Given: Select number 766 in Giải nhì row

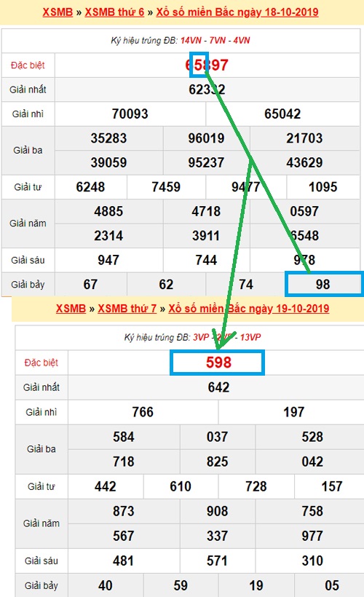Looking at the screenshot, I should tap(143, 412).
